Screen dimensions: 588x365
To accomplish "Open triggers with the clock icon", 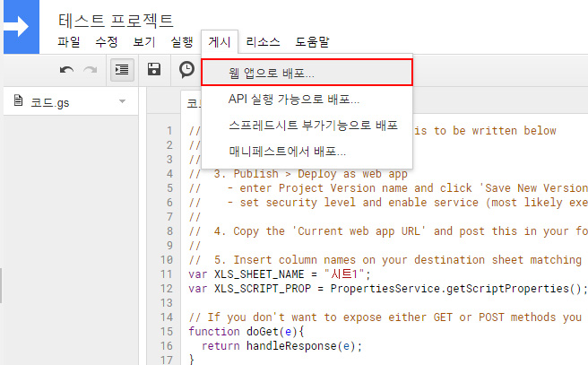I will (186, 70).
